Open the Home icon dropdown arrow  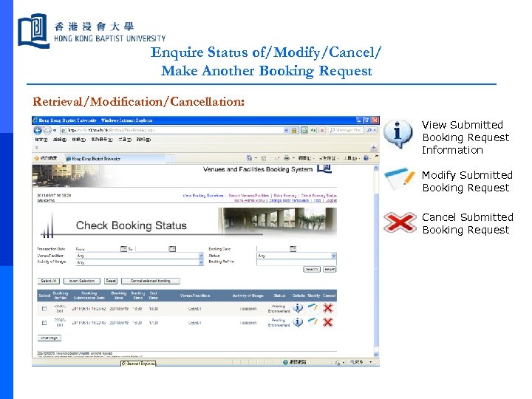pyautogui.click(x=256, y=158)
